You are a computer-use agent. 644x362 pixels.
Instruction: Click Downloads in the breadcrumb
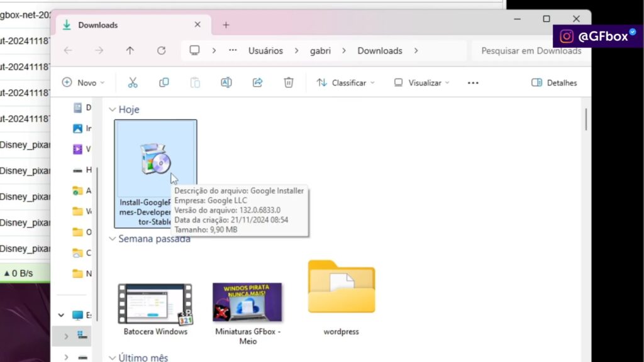pyautogui.click(x=380, y=51)
